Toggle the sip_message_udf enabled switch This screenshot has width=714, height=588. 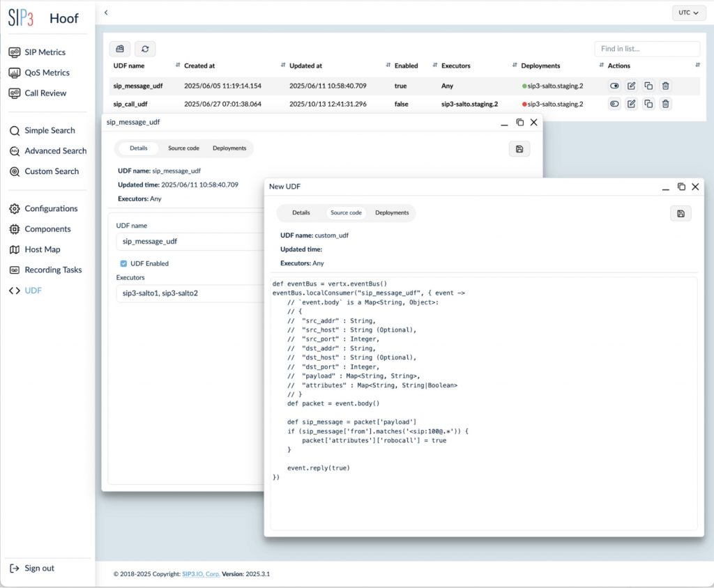(x=614, y=86)
